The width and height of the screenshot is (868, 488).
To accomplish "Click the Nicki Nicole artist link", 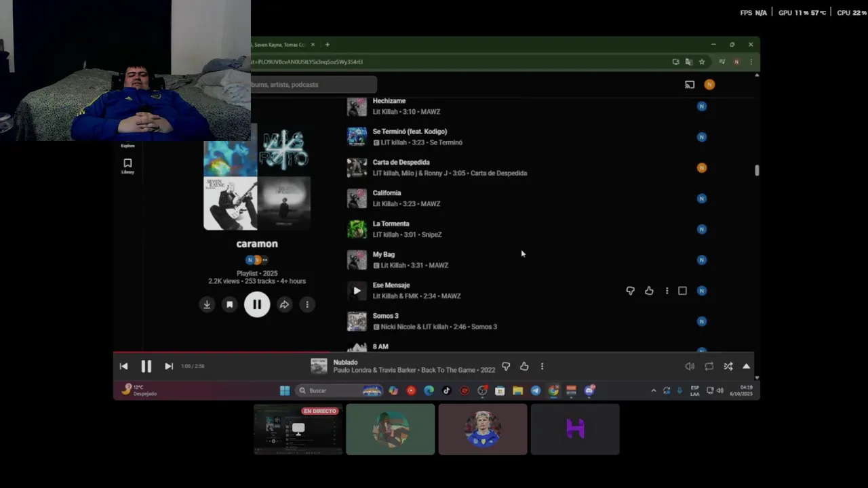I will pyautogui.click(x=399, y=327).
